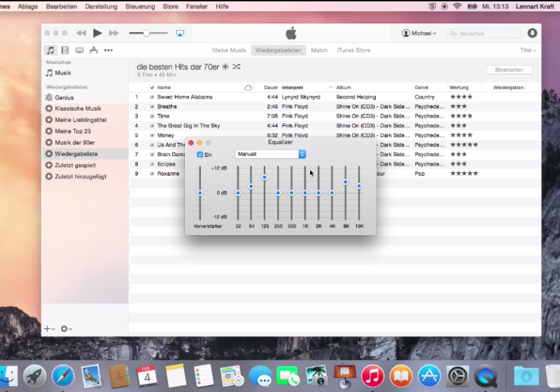Open iBooks from the Dock
This screenshot has height=392, width=560.
point(400,376)
